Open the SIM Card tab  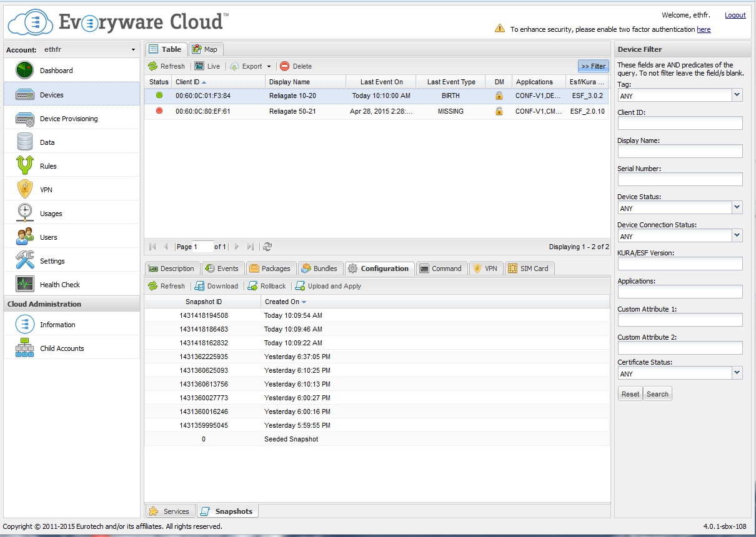(529, 268)
